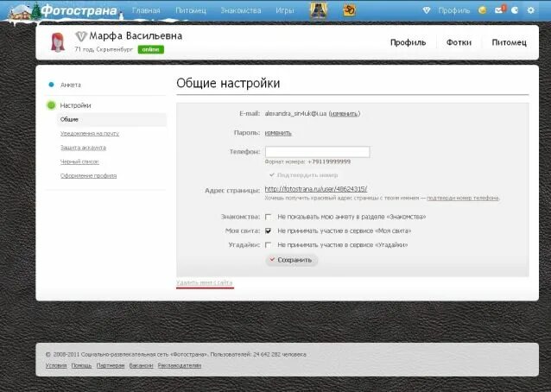Open Черный список settings

coord(79,161)
